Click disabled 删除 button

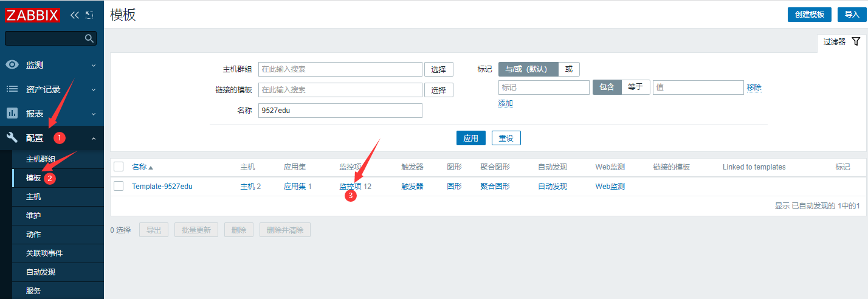tap(239, 230)
